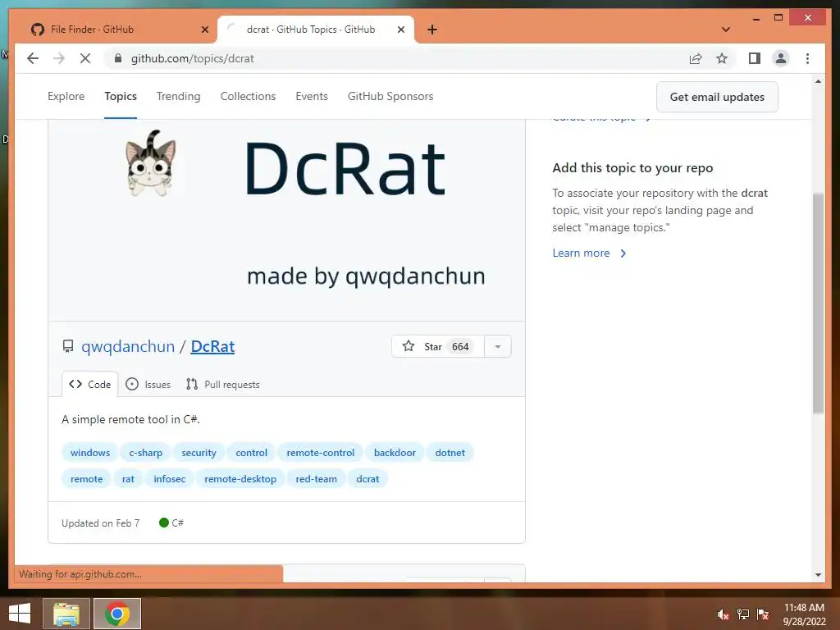Image resolution: width=840 pixels, height=630 pixels.
Task: Click the Chrome taskbar icon
Action: tap(116, 614)
